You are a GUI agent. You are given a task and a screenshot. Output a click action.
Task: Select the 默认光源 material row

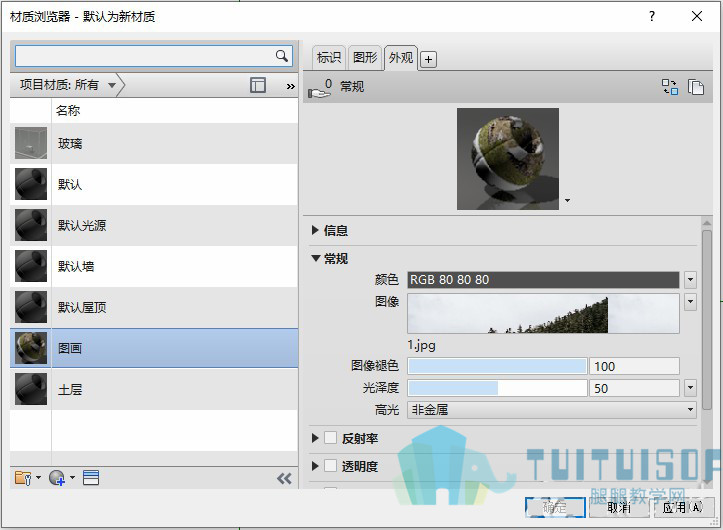(x=154, y=225)
